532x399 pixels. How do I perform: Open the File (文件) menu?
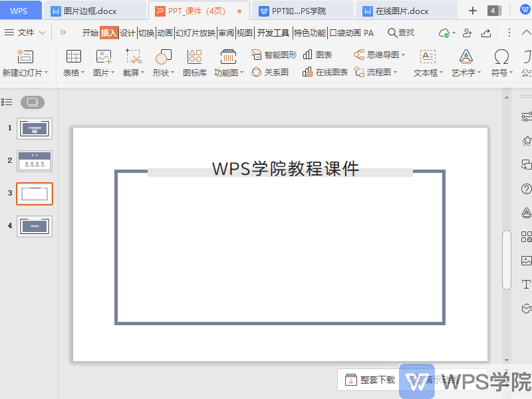pos(25,33)
